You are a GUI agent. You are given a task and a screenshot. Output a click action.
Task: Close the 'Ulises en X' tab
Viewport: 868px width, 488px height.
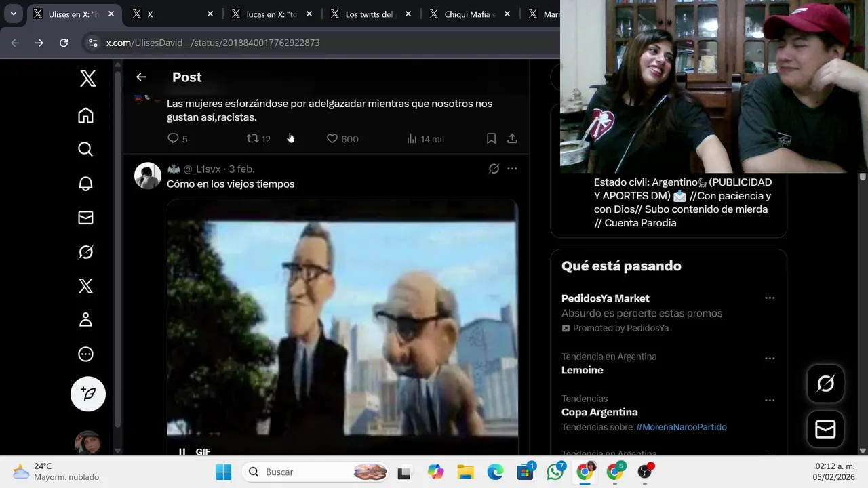point(111,14)
